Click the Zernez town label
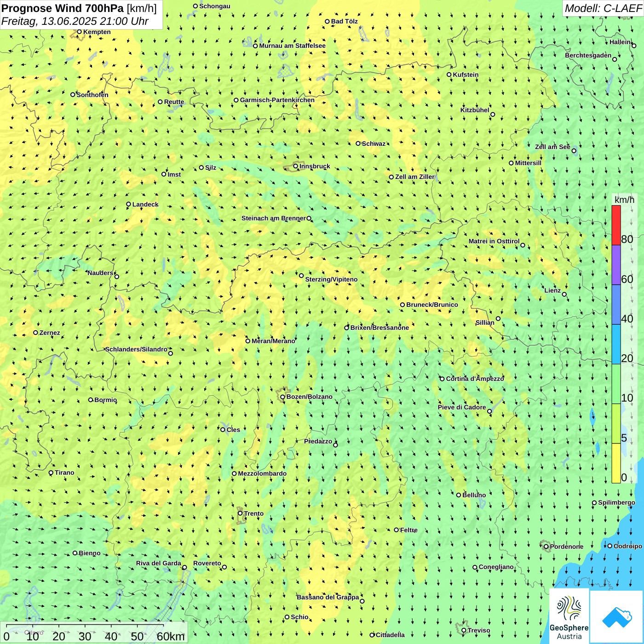 coord(50,333)
